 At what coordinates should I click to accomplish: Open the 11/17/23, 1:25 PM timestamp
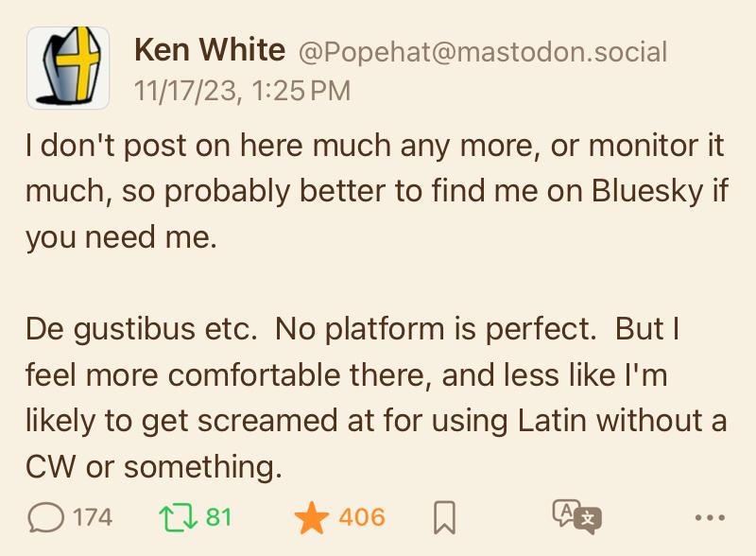pyautogui.click(x=242, y=91)
